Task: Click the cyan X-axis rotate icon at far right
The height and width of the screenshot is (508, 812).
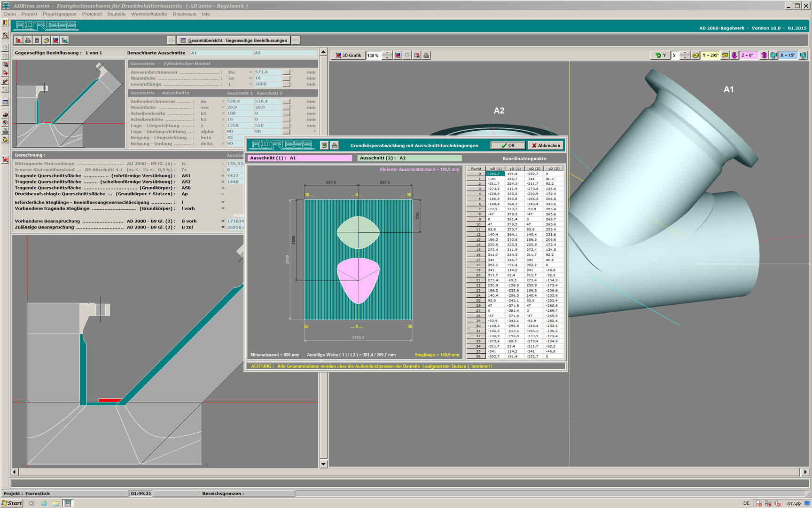Action: pyautogui.click(x=803, y=56)
